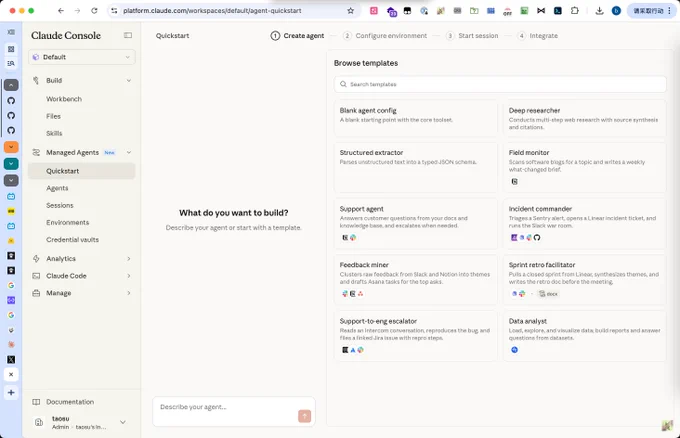The image size is (680, 438).
Task: Click the Claude Console logo title
Action: point(66,36)
